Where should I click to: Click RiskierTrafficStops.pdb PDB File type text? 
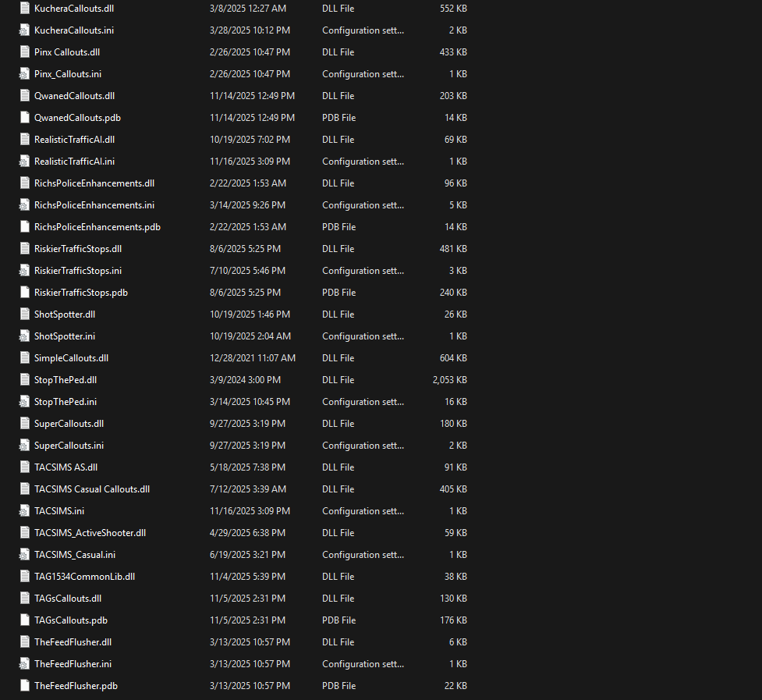[338, 293]
